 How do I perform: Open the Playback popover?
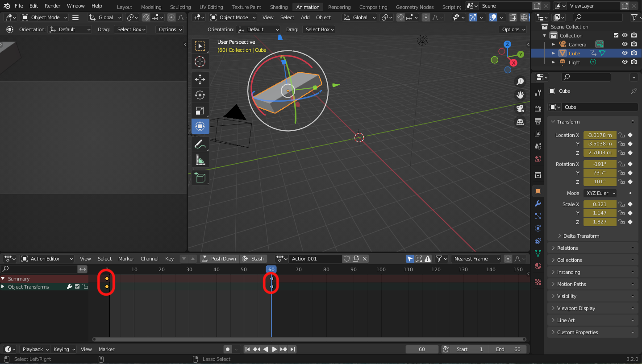coord(35,349)
